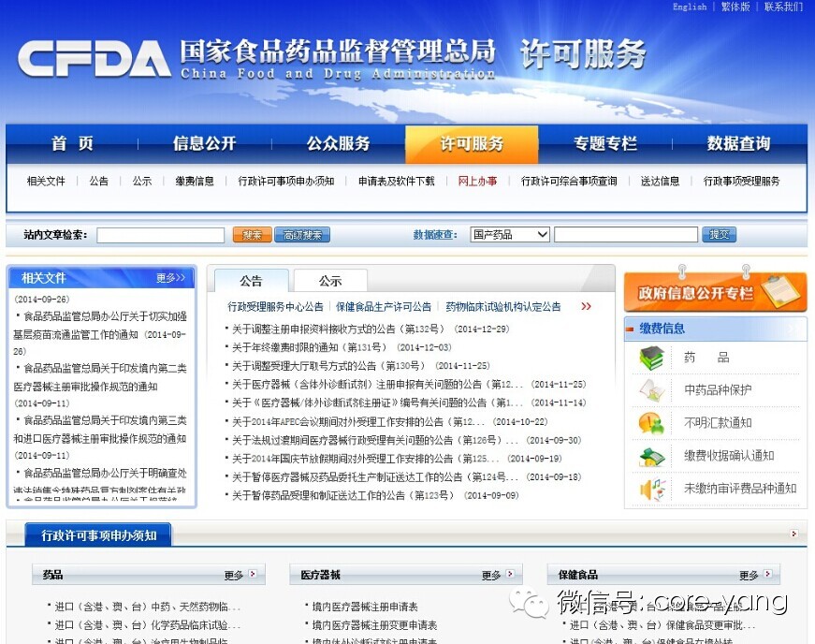The image size is (815, 644).
Task: Open the 保健食品生产许可公告 category link
Action: coord(384,307)
